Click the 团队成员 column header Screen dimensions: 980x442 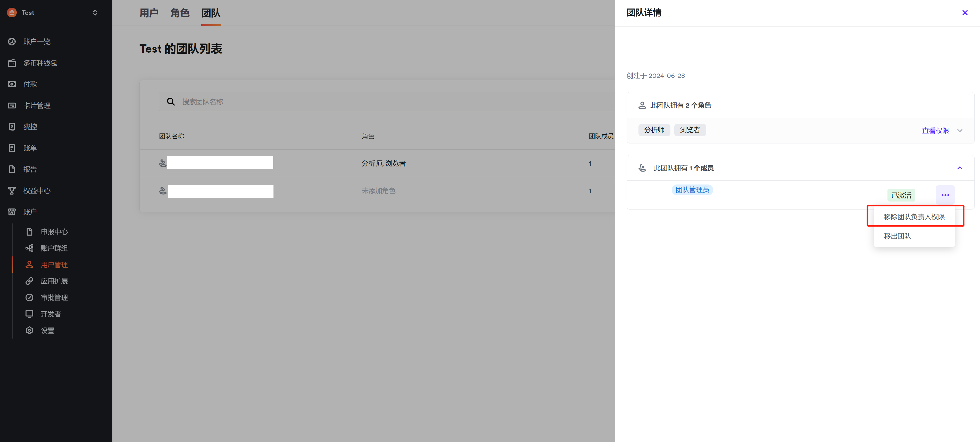[601, 136]
